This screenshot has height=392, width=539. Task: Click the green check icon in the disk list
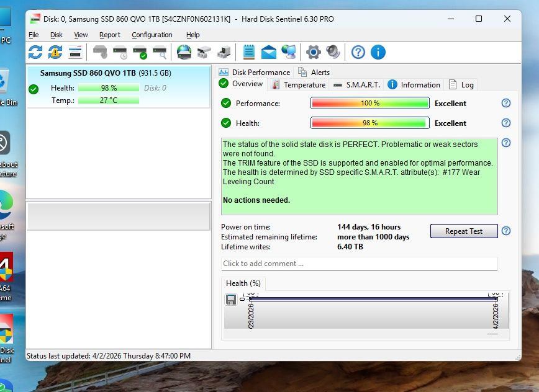[x=34, y=89]
